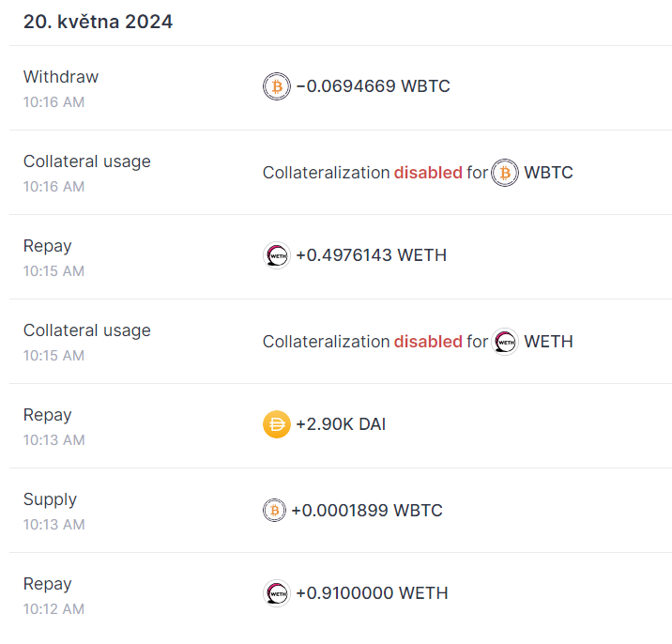Click WBTC icon in the Withdraw row

pos(277,87)
